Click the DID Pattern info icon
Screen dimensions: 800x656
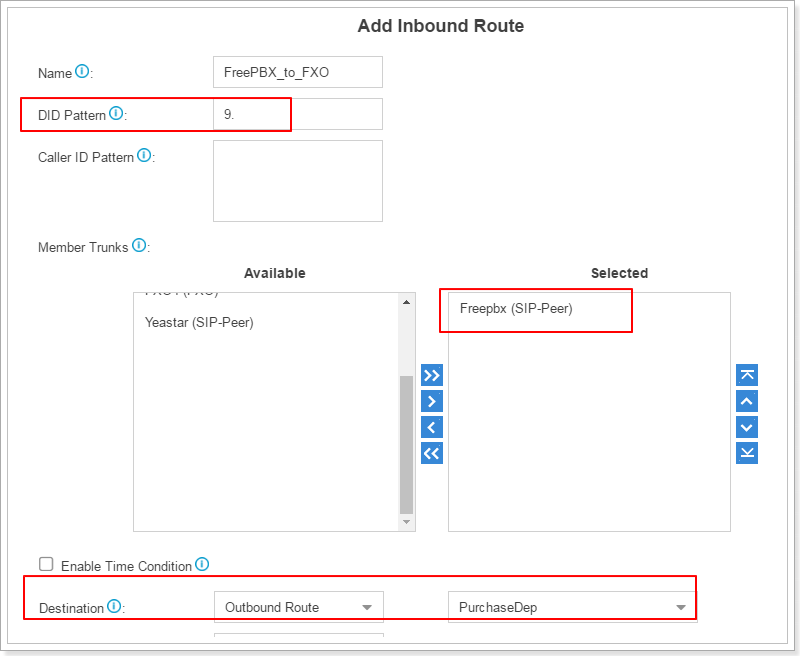point(116,114)
